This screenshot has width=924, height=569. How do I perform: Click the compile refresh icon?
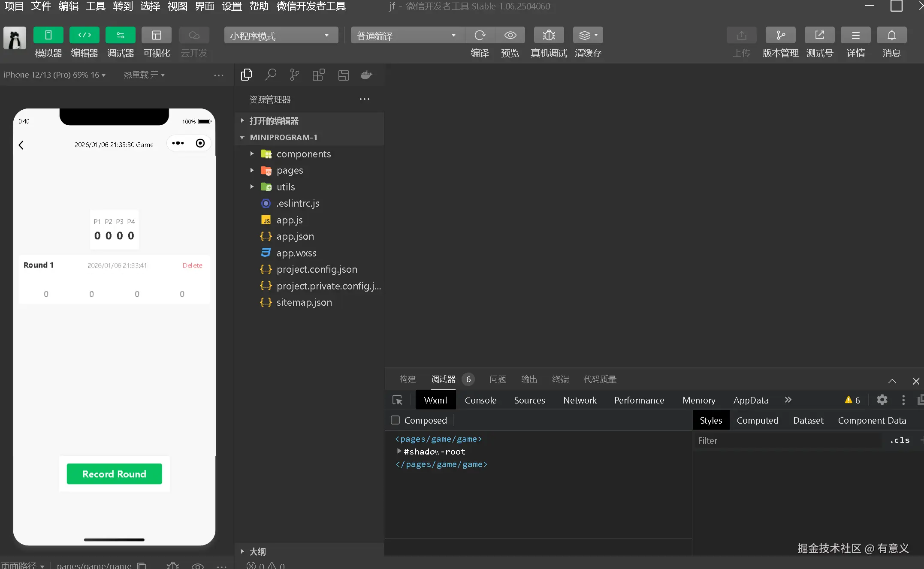pyautogui.click(x=480, y=35)
